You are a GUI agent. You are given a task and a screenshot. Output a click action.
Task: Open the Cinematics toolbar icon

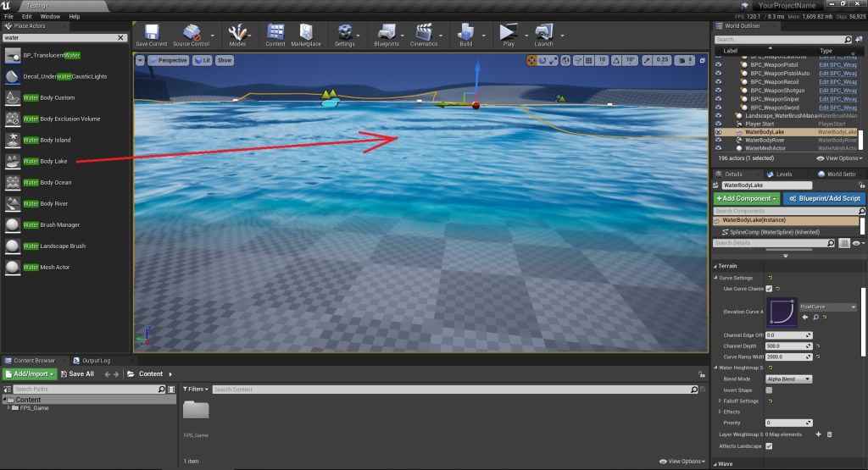click(424, 35)
